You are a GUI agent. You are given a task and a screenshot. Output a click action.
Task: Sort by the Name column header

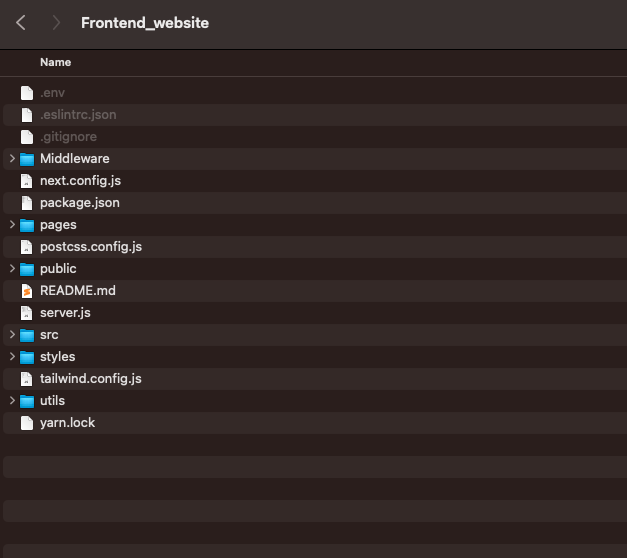pyautogui.click(x=56, y=62)
